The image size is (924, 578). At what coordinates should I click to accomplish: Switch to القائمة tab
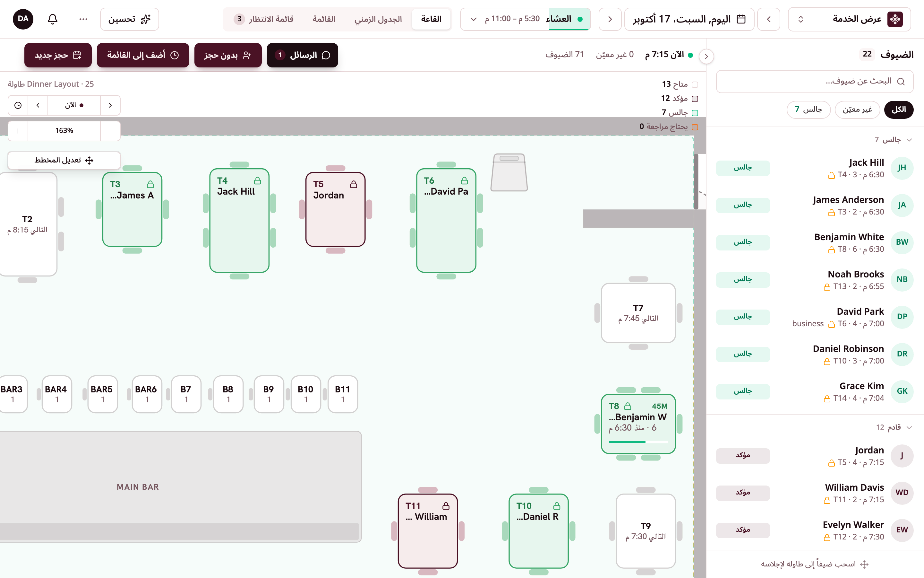[x=324, y=19]
